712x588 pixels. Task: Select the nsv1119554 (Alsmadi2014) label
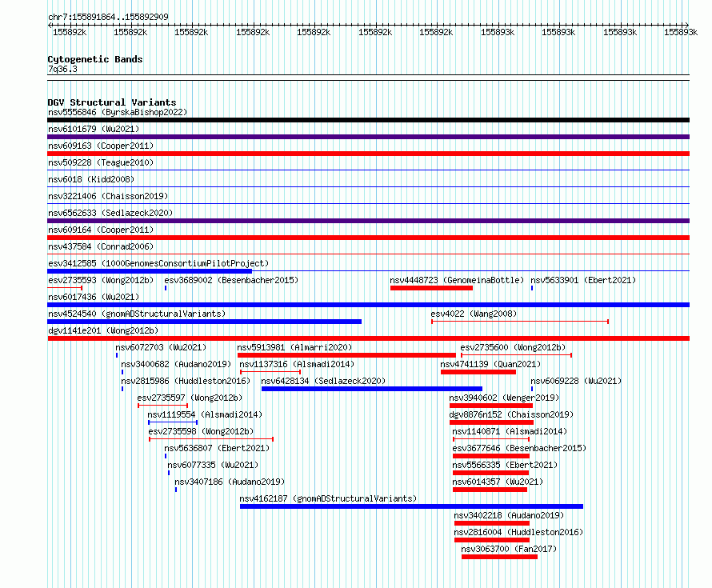click(205, 414)
